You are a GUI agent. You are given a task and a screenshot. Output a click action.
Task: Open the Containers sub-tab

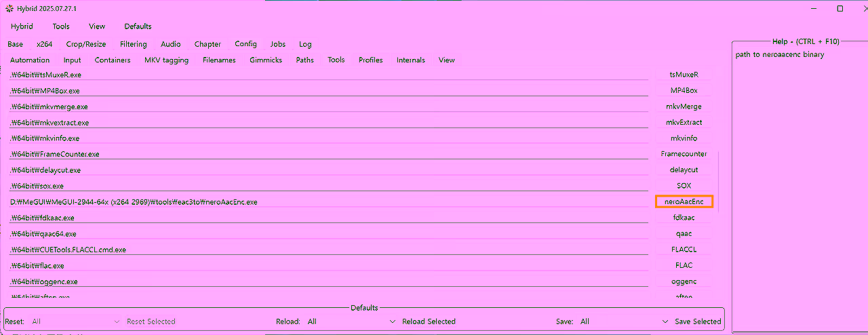tap(113, 60)
